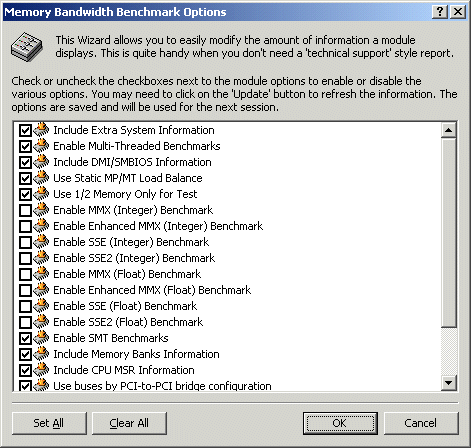Check Enable SSE2 (Float) Benchmark
The width and height of the screenshot is (471, 448).
coord(25,322)
